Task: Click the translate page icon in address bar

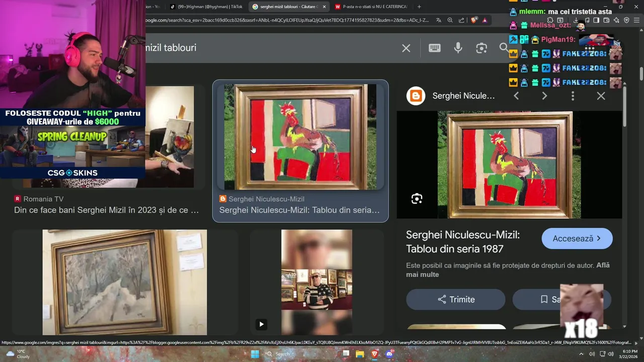Action: tap(439, 20)
